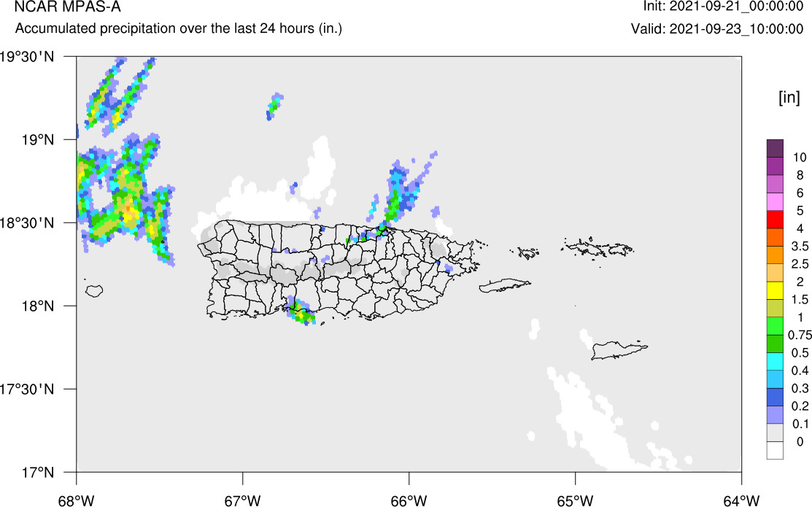
Task: Click the latitude label '19°N'
Action: tap(37, 140)
